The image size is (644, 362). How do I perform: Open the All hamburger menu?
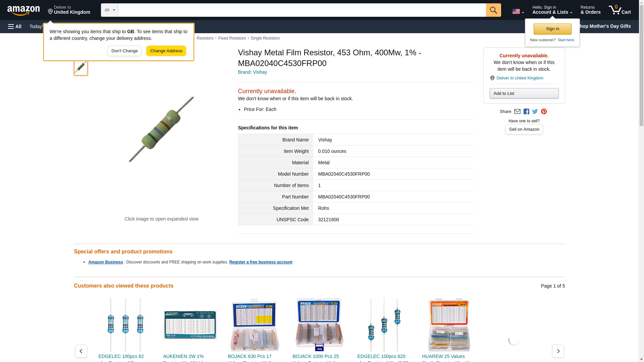click(15, 26)
